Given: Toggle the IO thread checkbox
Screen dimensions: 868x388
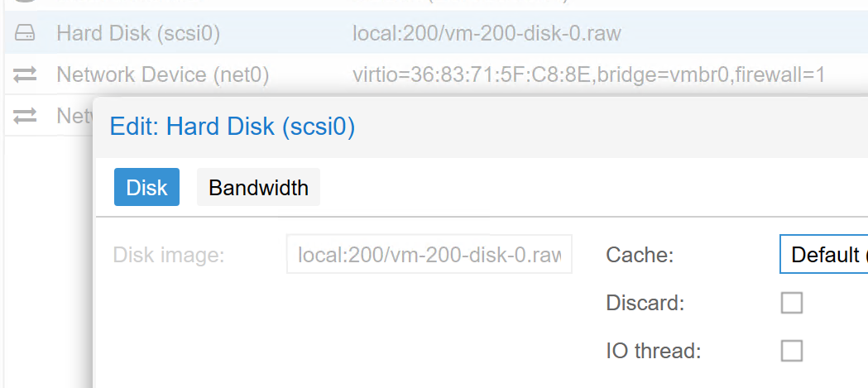Looking at the screenshot, I should tap(792, 352).
